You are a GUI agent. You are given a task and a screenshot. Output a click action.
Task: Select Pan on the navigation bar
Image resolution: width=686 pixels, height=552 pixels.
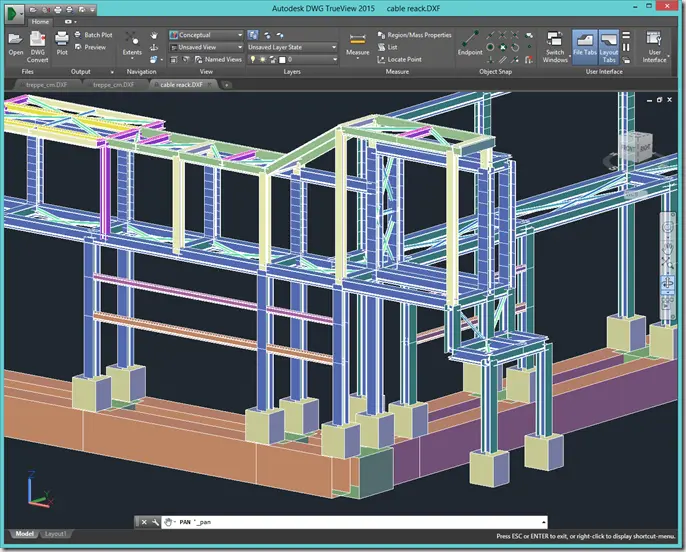tap(668, 248)
